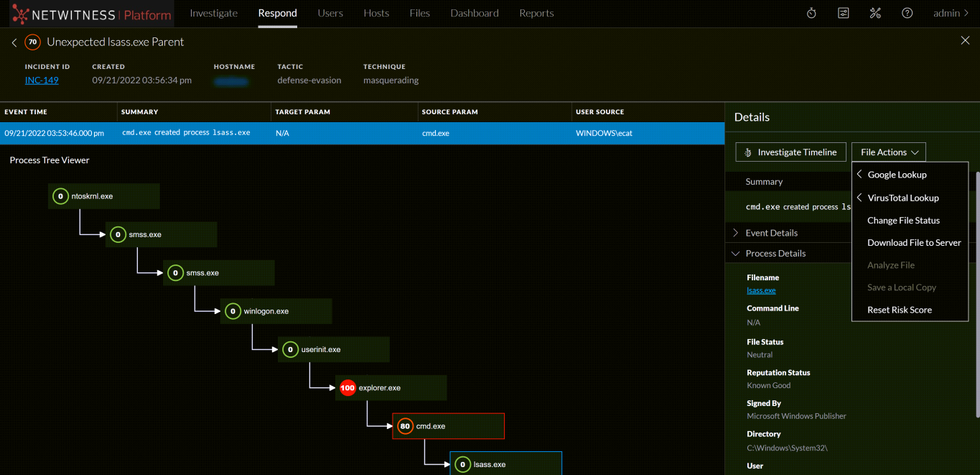Click the Investigate Timeline button
The height and width of the screenshot is (475, 980).
click(x=790, y=152)
